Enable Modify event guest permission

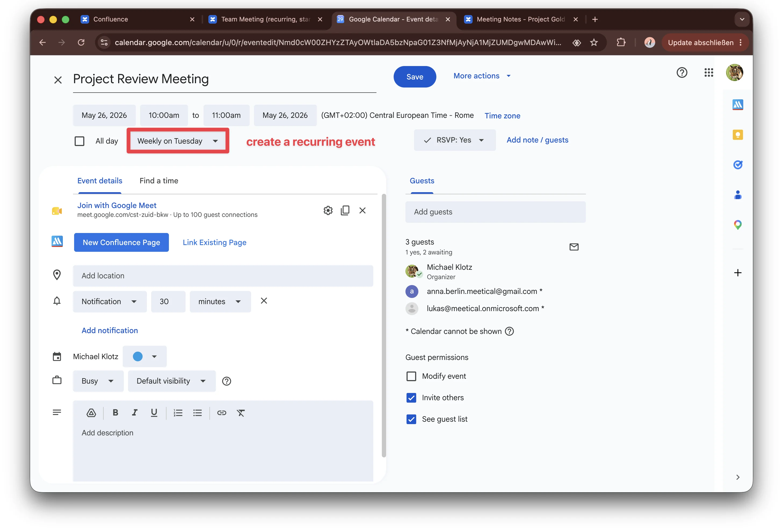(411, 376)
